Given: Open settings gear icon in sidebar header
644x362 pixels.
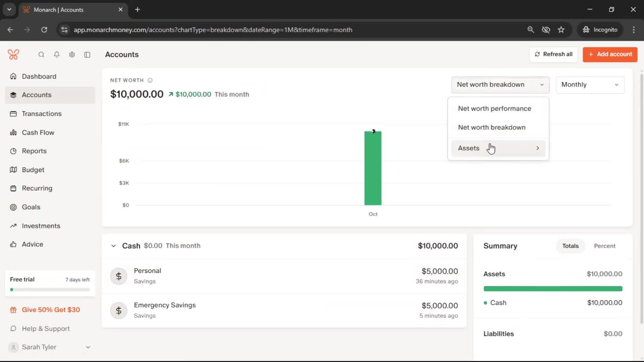Looking at the screenshot, I should (72, 55).
